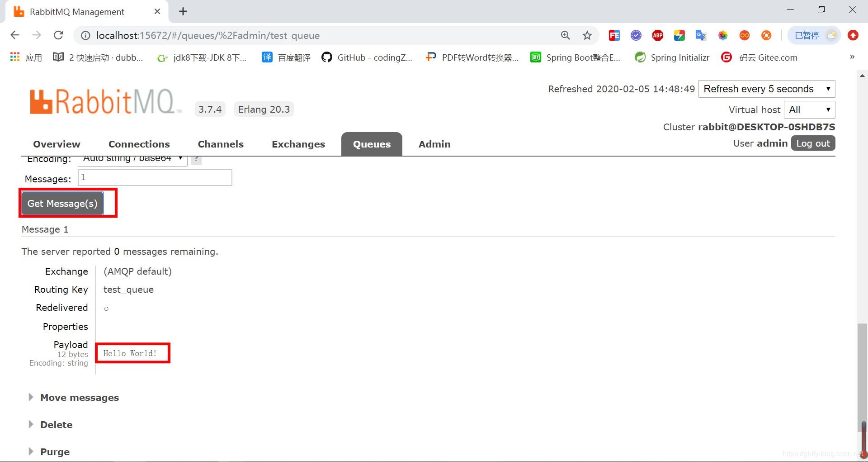Viewport: 868px width, 462px height.
Task: Open the Encoding Auto string dropdown
Action: [x=132, y=160]
